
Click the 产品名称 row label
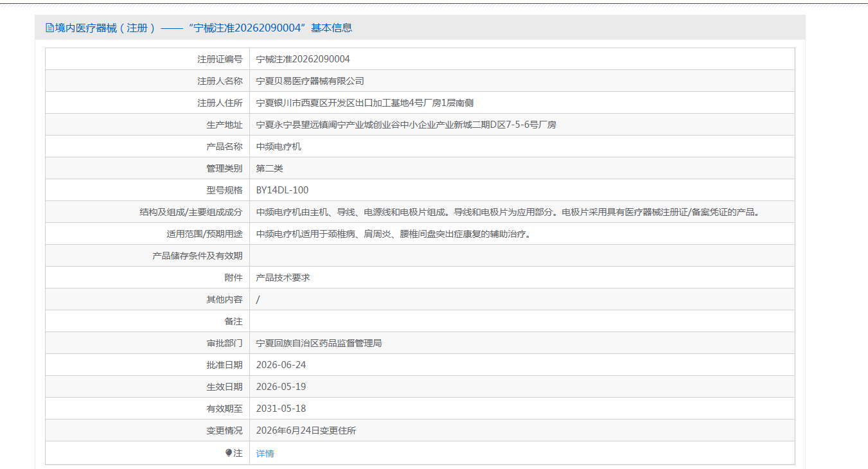point(224,146)
